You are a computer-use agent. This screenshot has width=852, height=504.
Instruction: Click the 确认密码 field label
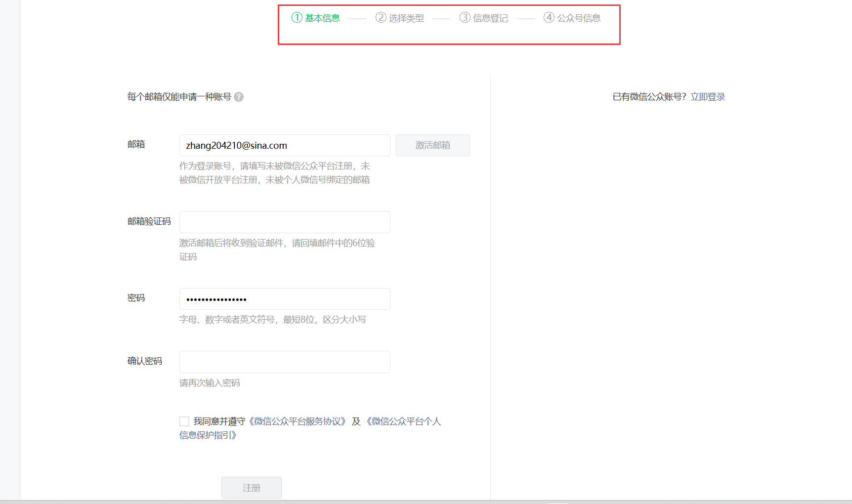[145, 361]
